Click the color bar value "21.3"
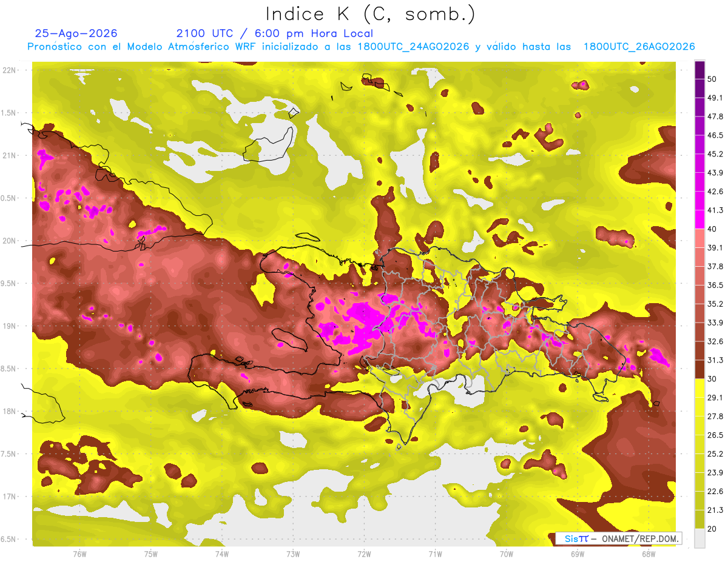 [715, 510]
